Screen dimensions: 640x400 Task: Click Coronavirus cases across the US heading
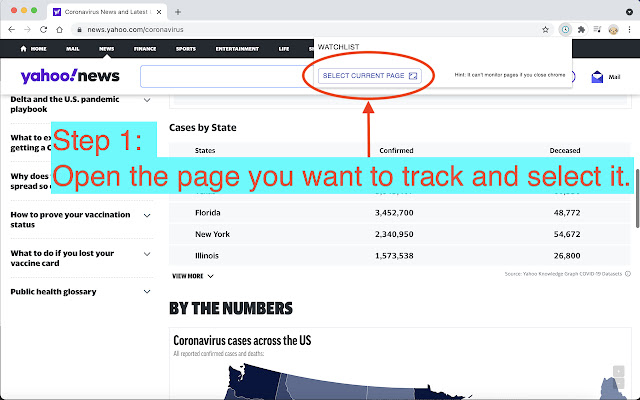[x=242, y=340]
